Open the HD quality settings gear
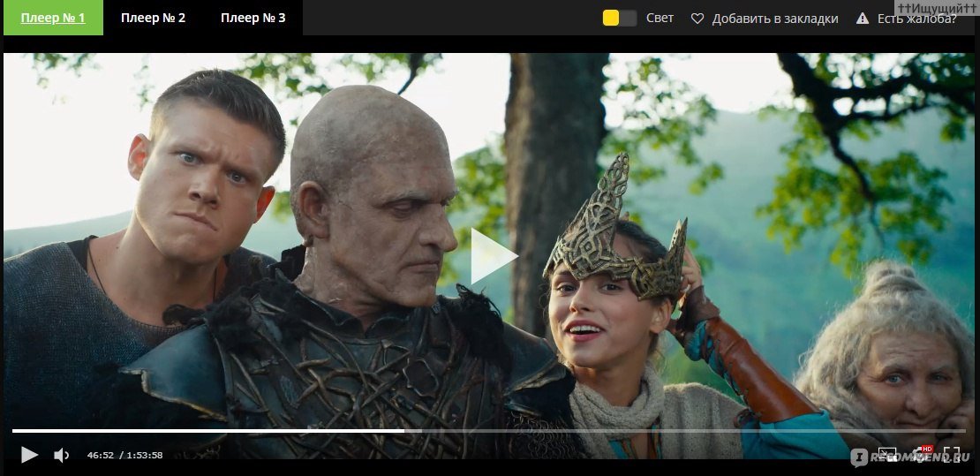 click(920, 455)
